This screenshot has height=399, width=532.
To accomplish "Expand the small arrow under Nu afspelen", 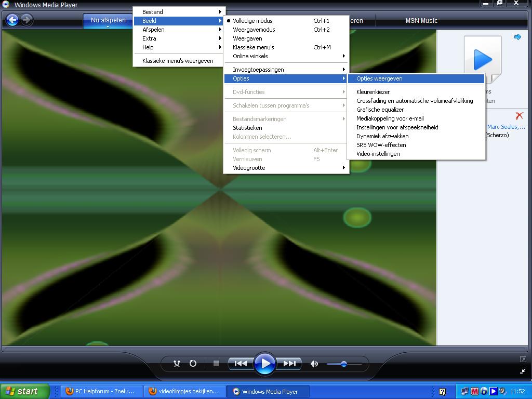I will [x=108, y=27].
